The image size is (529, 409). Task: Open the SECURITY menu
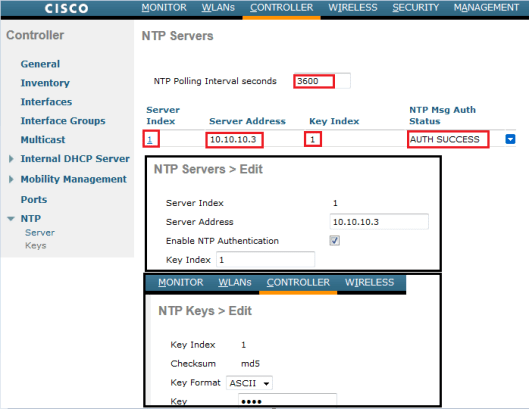(x=415, y=7)
